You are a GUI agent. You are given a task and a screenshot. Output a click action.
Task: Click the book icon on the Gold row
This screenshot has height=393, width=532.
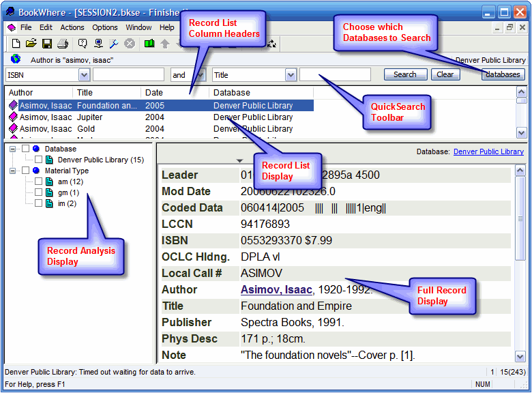[13, 129]
